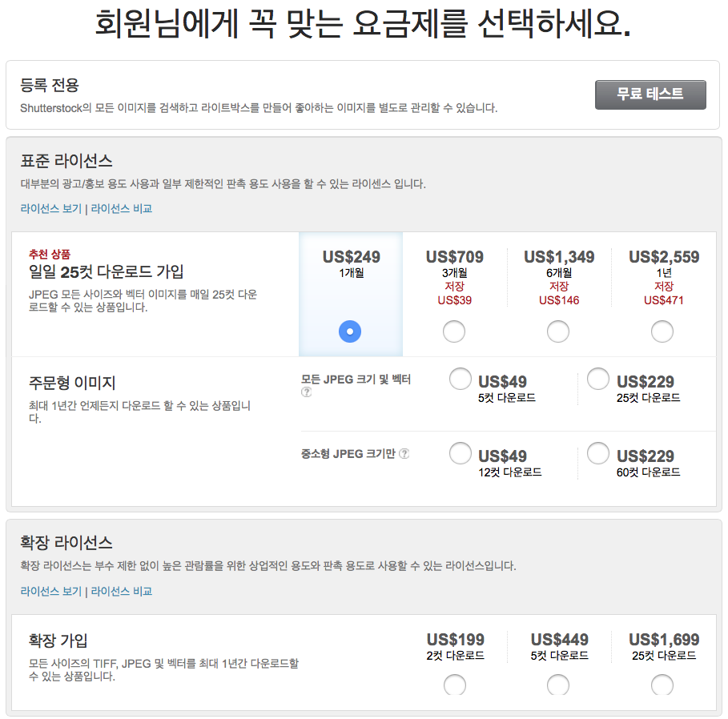Click the question mark help icon next to 모든 JPEG 크기 및 벡터
This screenshot has height=719, width=728.
305,393
